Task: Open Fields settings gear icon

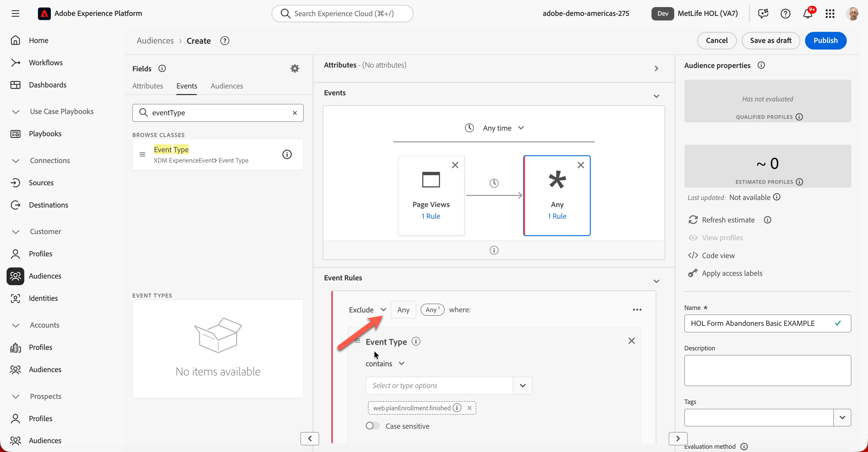Action: pyautogui.click(x=295, y=68)
